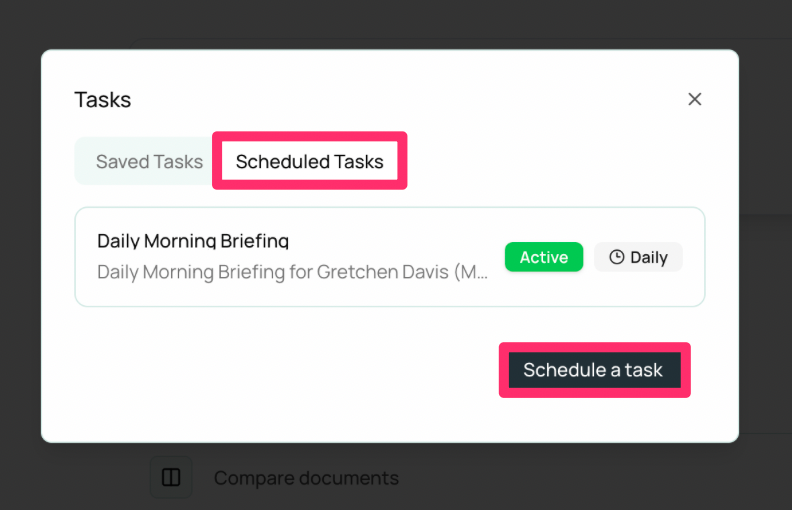
Task: Click the Gretchen Davis briefing description text
Action: 292,272
